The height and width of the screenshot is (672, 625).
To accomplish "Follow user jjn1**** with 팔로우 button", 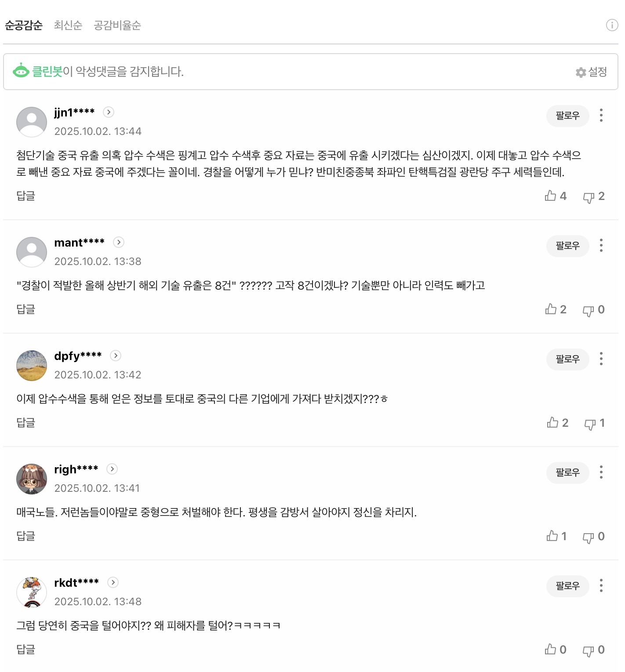I will tap(567, 116).
